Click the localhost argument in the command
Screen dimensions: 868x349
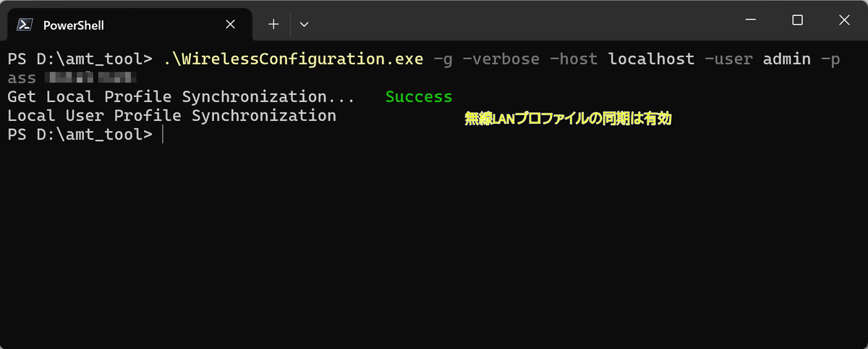pyautogui.click(x=651, y=59)
